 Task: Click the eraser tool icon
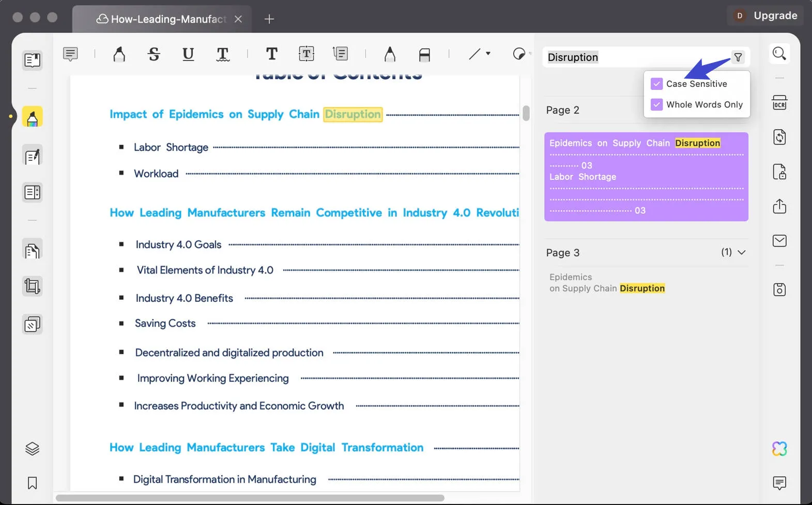click(424, 54)
